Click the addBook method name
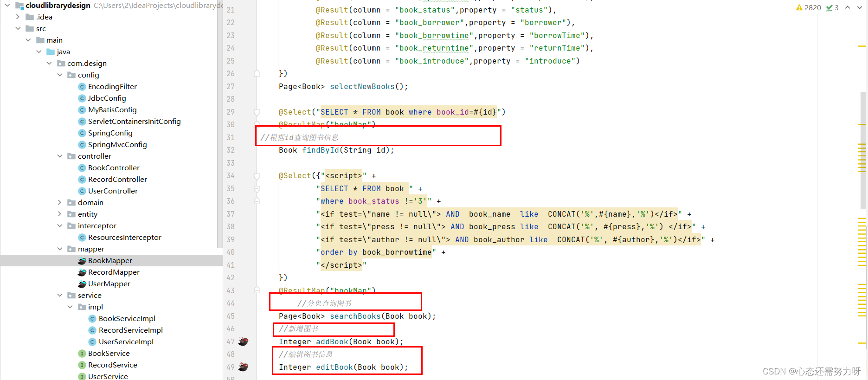This screenshot has width=868, height=380. pos(332,341)
